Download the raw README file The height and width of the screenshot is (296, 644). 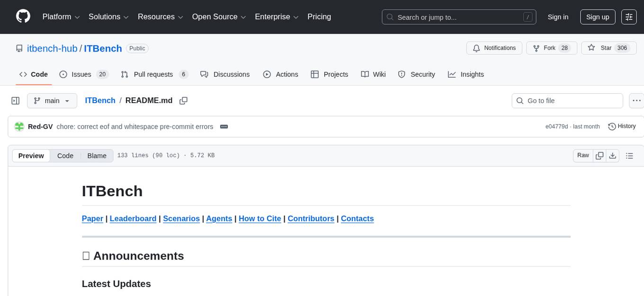coord(613,155)
